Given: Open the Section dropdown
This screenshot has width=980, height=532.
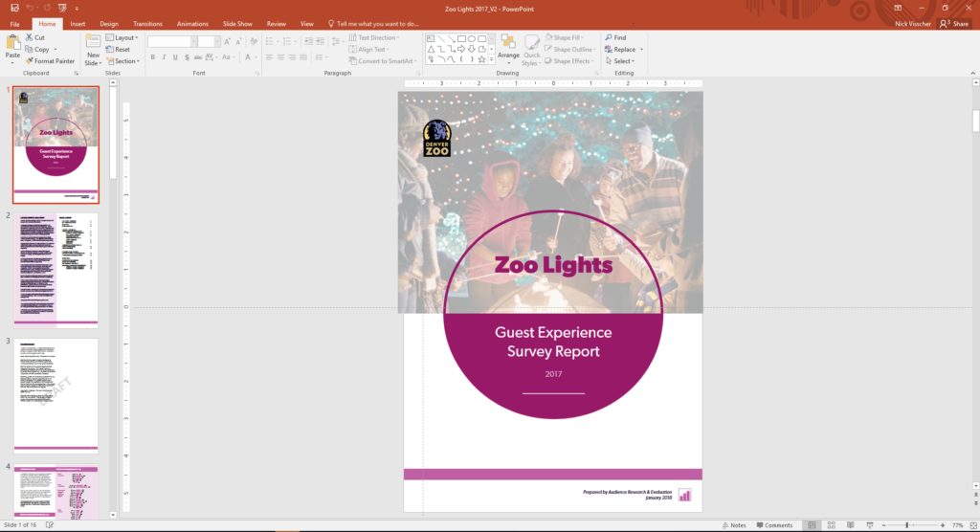Looking at the screenshot, I should tap(122, 61).
